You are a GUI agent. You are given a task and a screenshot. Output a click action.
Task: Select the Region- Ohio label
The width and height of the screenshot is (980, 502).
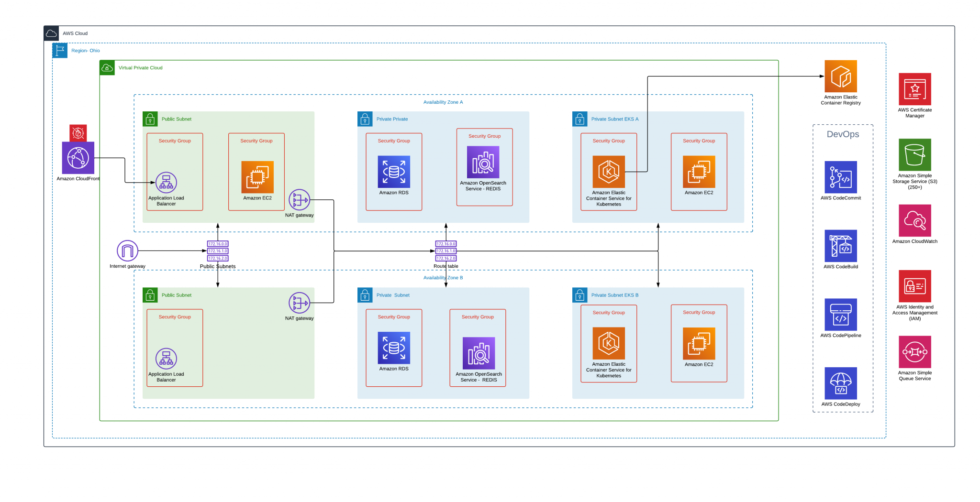(86, 51)
